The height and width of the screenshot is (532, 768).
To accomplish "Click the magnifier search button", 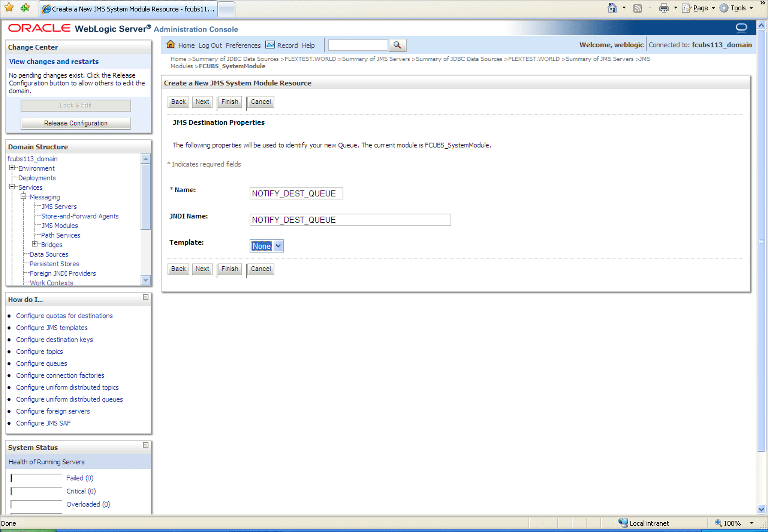I will (397, 45).
